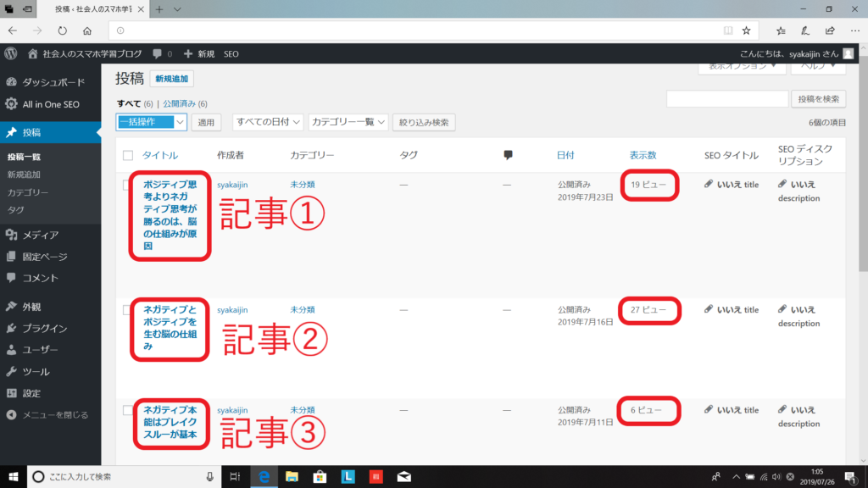
Task: Click the 新規追加 button beside 投稿 heading
Action: [x=171, y=79]
